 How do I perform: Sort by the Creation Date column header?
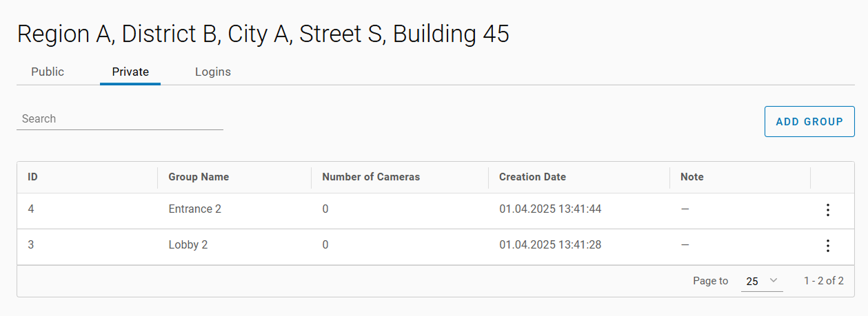click(x=532, y=177)
